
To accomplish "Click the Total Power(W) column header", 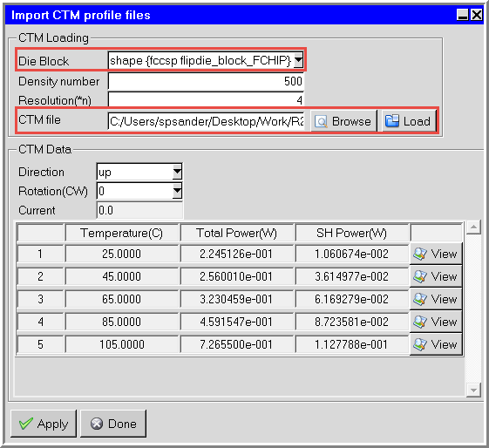I will (237, 233).
